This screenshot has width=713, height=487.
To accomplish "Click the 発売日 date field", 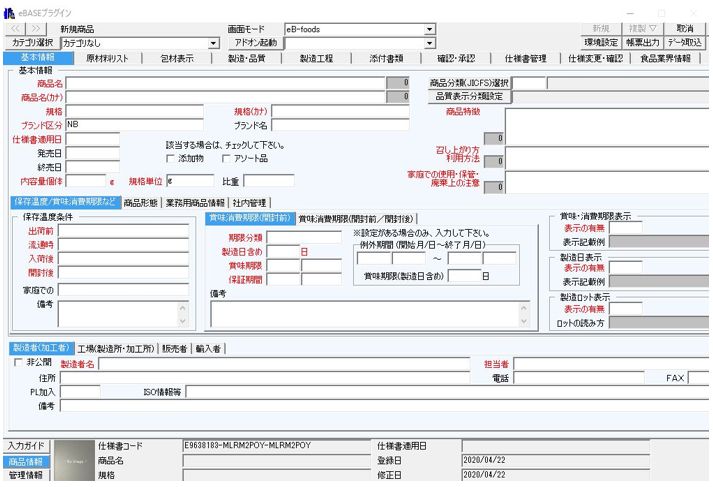I will click(93, 153).
